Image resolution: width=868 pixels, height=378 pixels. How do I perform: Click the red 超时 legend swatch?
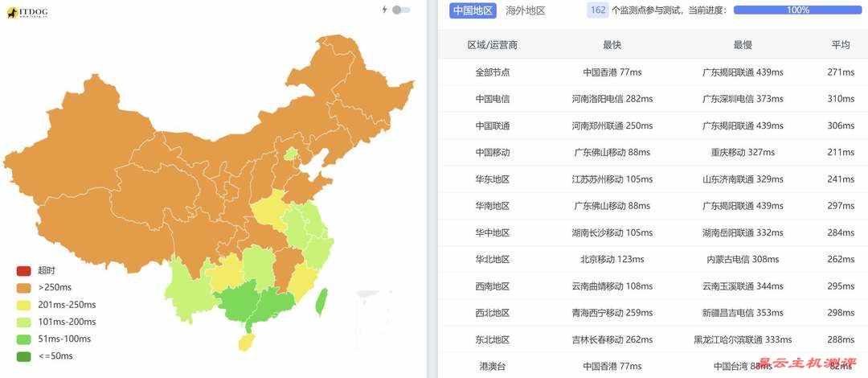point(23,270)
